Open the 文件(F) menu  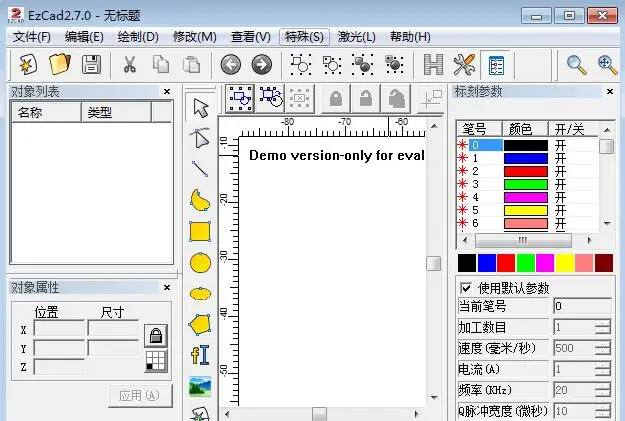(x=31, y=37)
